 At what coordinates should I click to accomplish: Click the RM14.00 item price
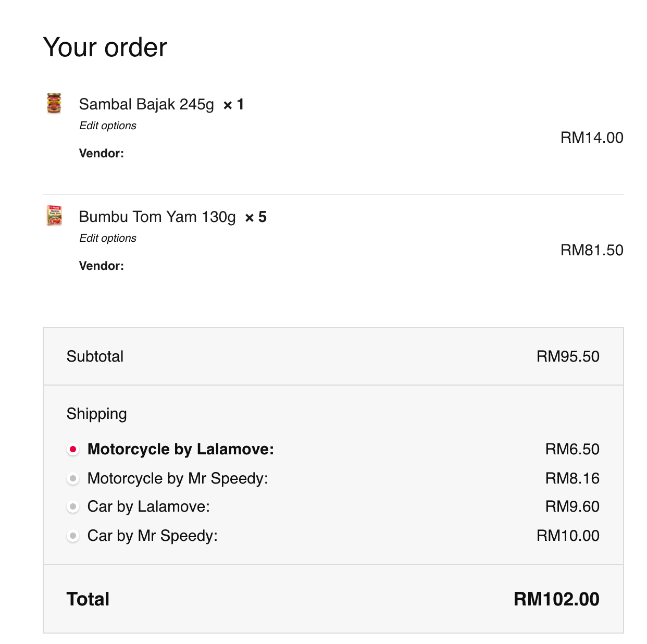tap(592, 138)
